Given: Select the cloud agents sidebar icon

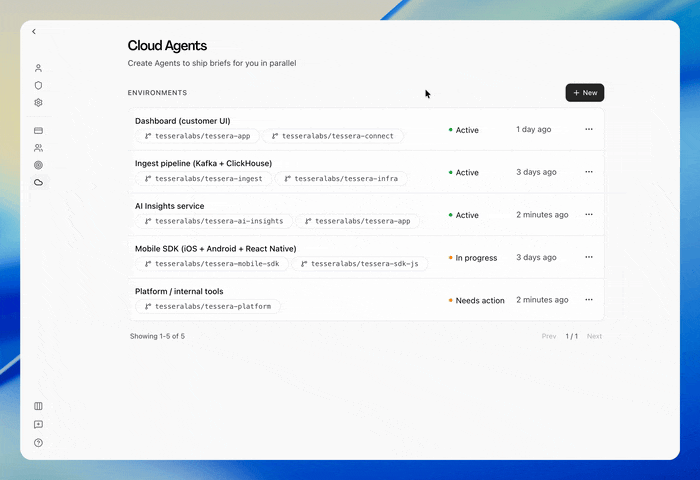Looking at the screenshot, I should click(38, 182).
